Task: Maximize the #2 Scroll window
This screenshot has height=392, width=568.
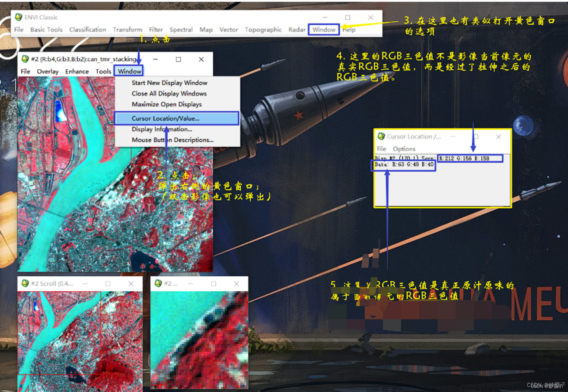Action: 108,283
